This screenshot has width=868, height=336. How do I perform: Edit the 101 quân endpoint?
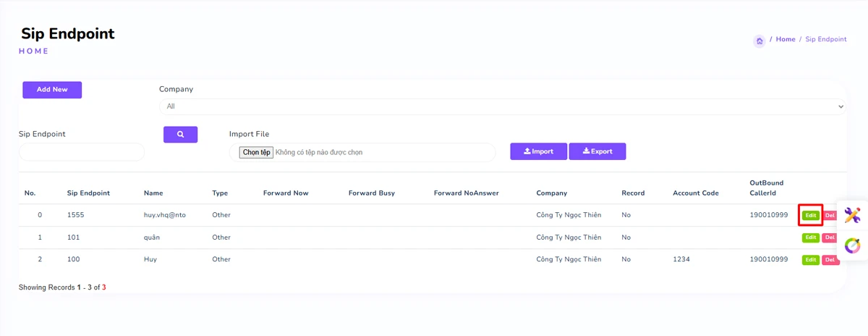810,238
